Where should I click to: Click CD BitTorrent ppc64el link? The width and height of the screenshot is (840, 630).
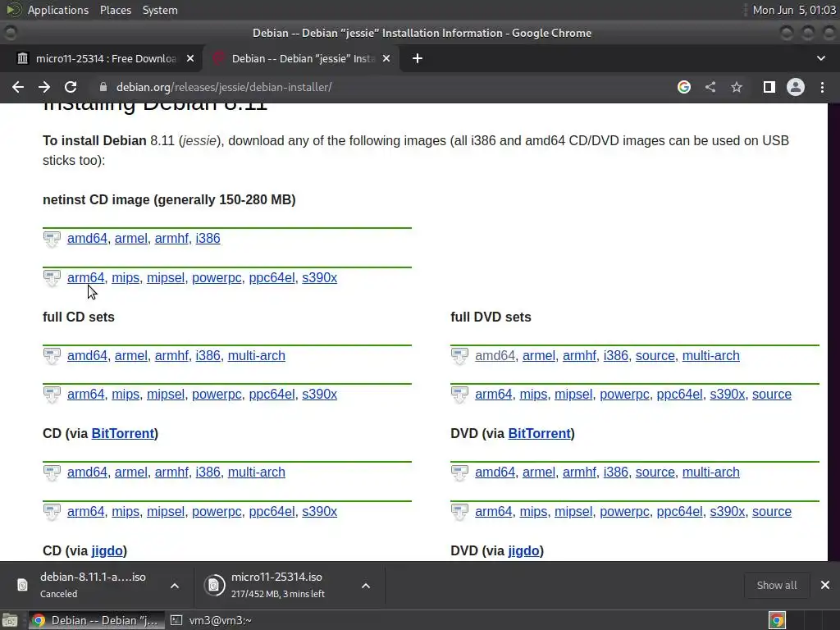tap(272, 512)
